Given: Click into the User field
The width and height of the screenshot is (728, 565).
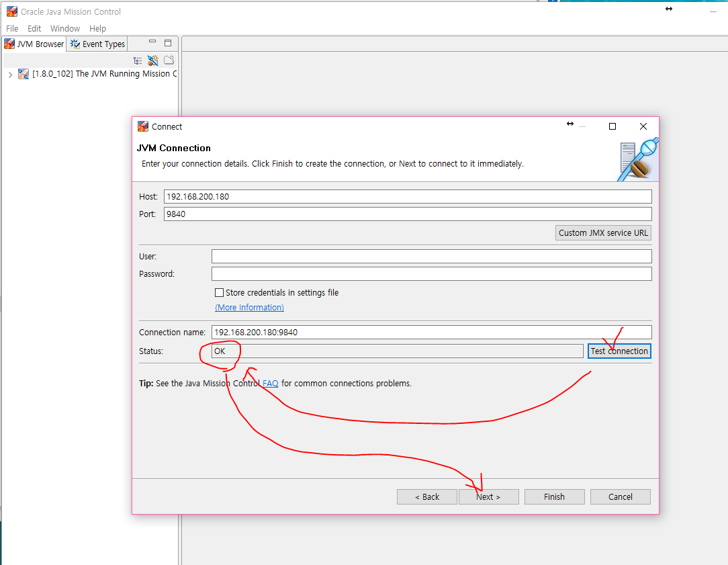Looking at the screenshot, I should (431, 256).
